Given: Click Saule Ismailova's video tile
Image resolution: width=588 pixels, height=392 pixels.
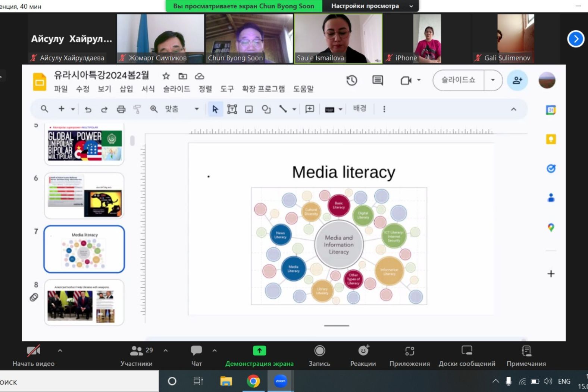Looking at the screenshot, I should click(x=338, y=38).
